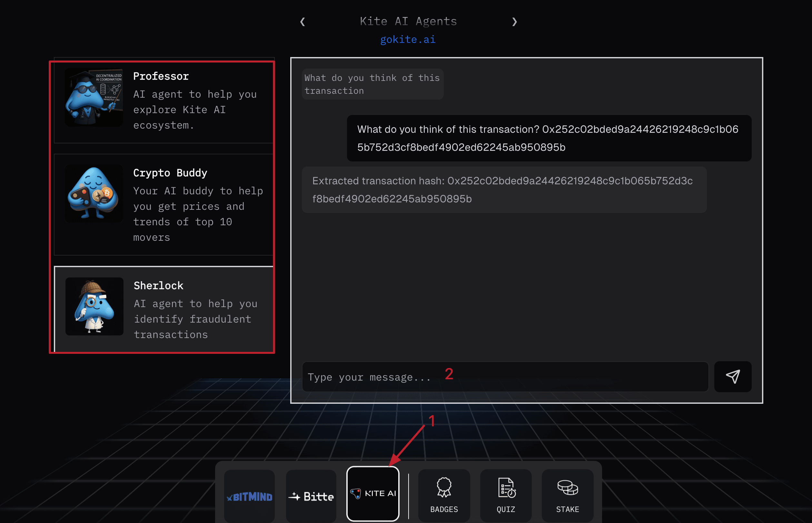
Task: Click the Professor agent avatar image
Action: pos(94,97)
